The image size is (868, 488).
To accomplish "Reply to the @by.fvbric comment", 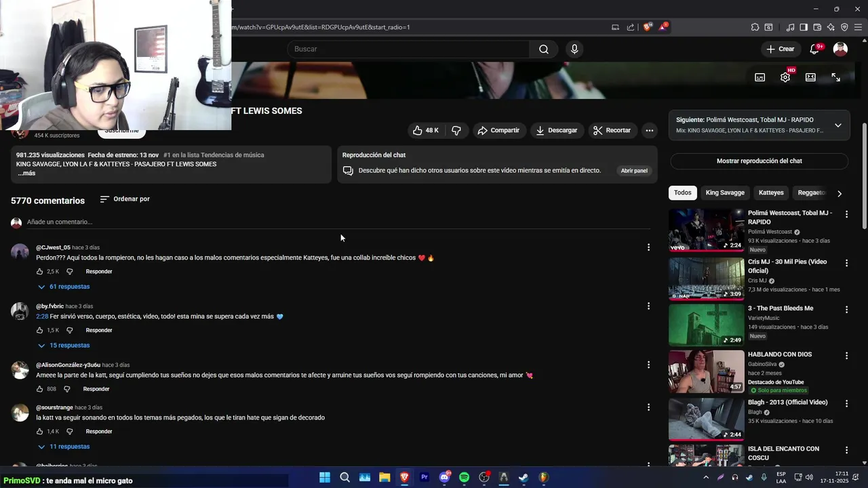I will [x=99, y=330].
